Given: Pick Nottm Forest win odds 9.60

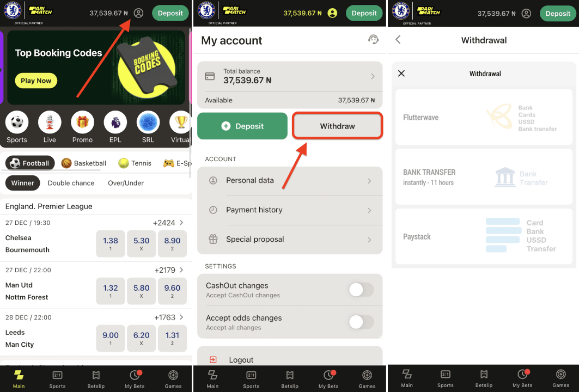Looking at the screenshot, I should 172,291.
